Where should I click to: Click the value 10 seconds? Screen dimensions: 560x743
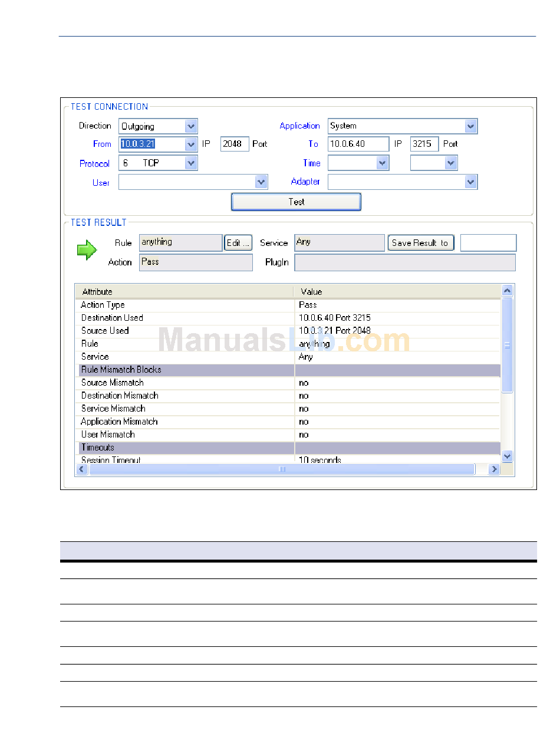tap(320, 460)
